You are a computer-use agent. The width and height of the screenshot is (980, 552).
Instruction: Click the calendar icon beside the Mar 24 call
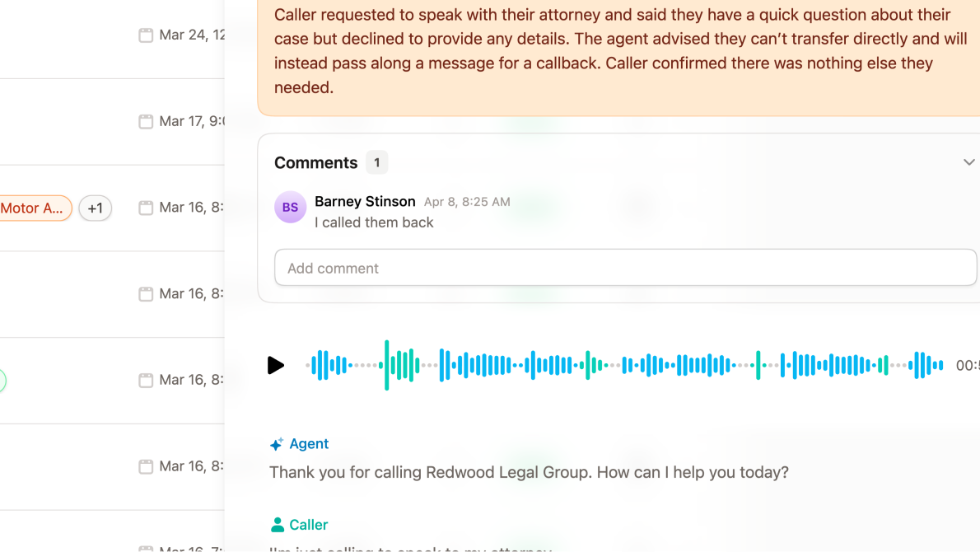(146, 35)
